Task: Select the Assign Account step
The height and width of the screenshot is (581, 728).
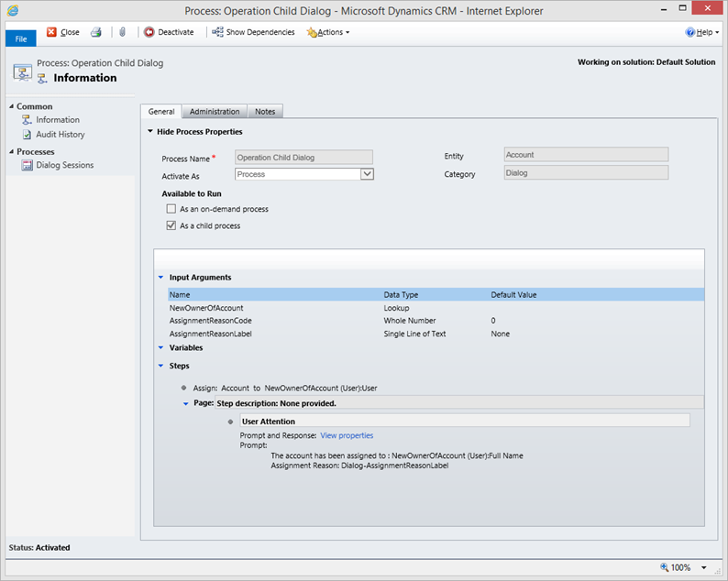Action: (285, 388)
